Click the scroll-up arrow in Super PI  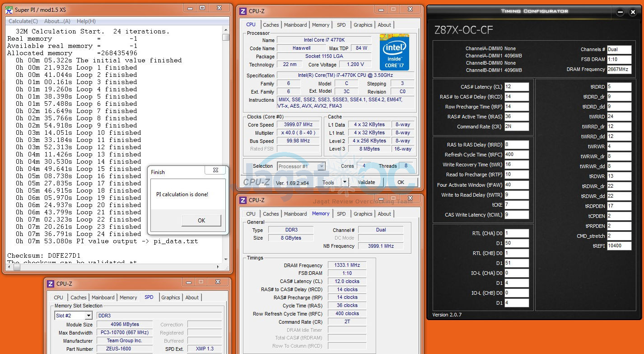point(226,30)
